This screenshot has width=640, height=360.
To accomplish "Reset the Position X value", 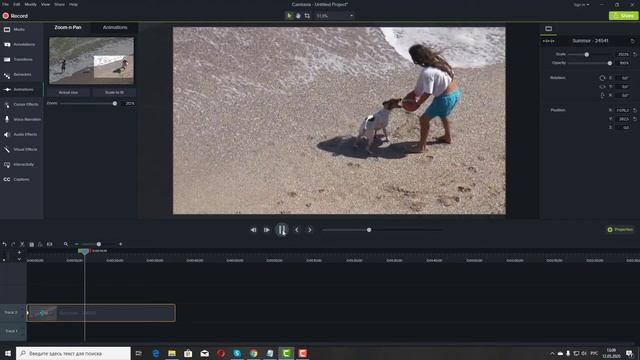I will click(635, 110).
